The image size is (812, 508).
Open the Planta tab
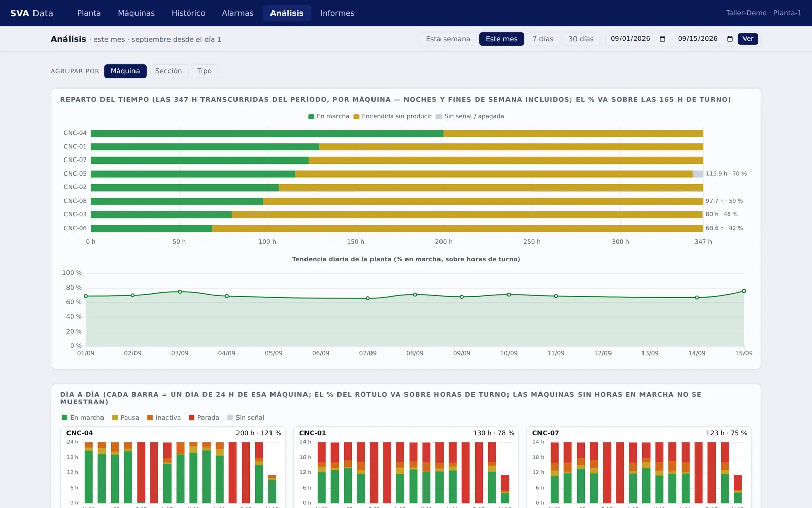(89, 13)
